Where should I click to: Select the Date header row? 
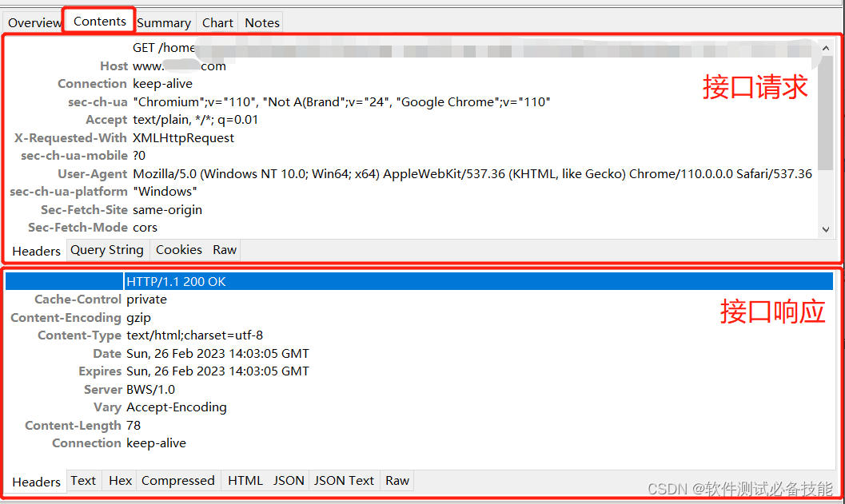tap(419, 353)
